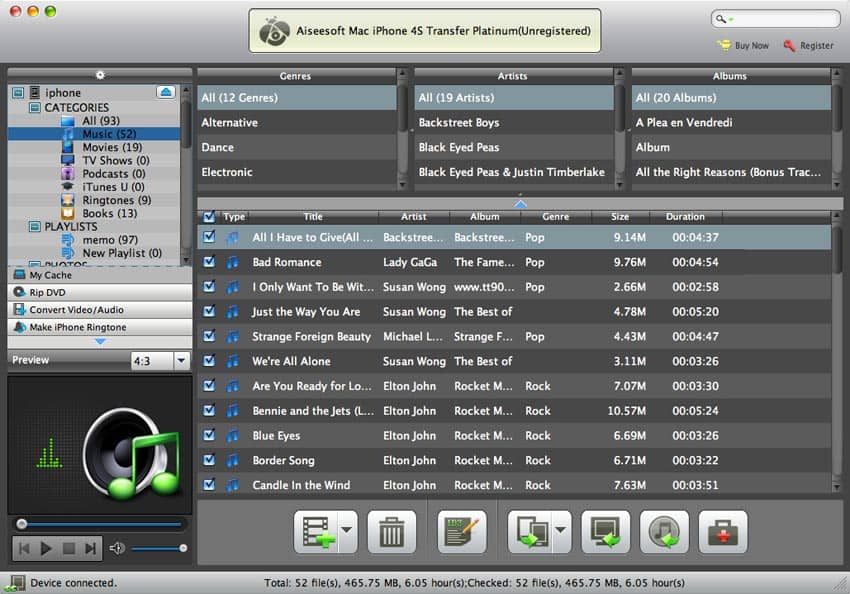Image resolution: width=850 pixels, height=594 pixels.
Task: Select Black Eyed Peas artist
Action: pos(514,147)
